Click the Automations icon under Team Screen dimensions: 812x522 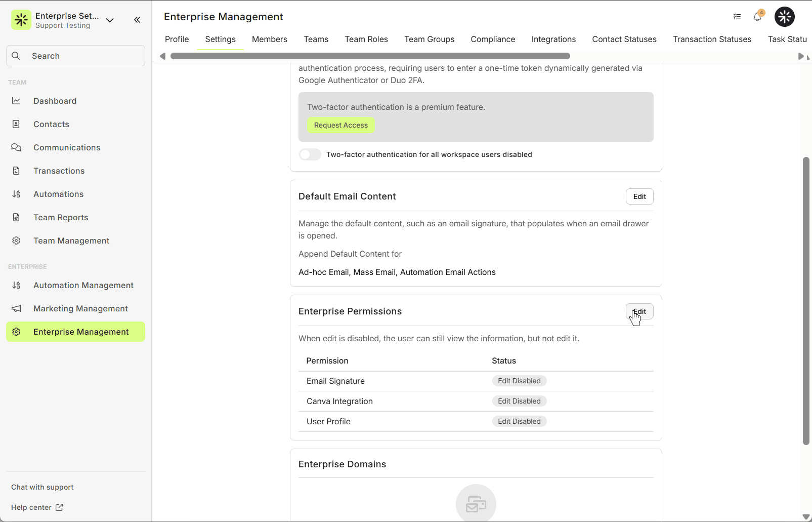(16, 194)
